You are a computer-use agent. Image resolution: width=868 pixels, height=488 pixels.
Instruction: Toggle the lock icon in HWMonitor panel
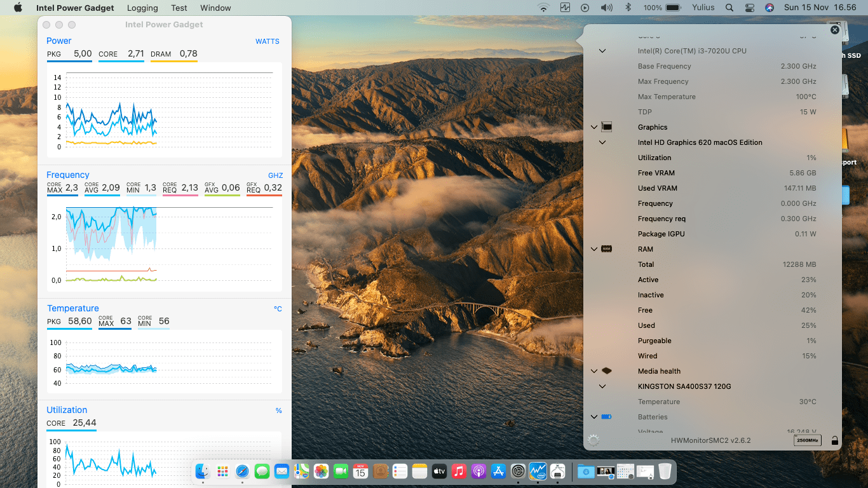click(x=834, y=440)
